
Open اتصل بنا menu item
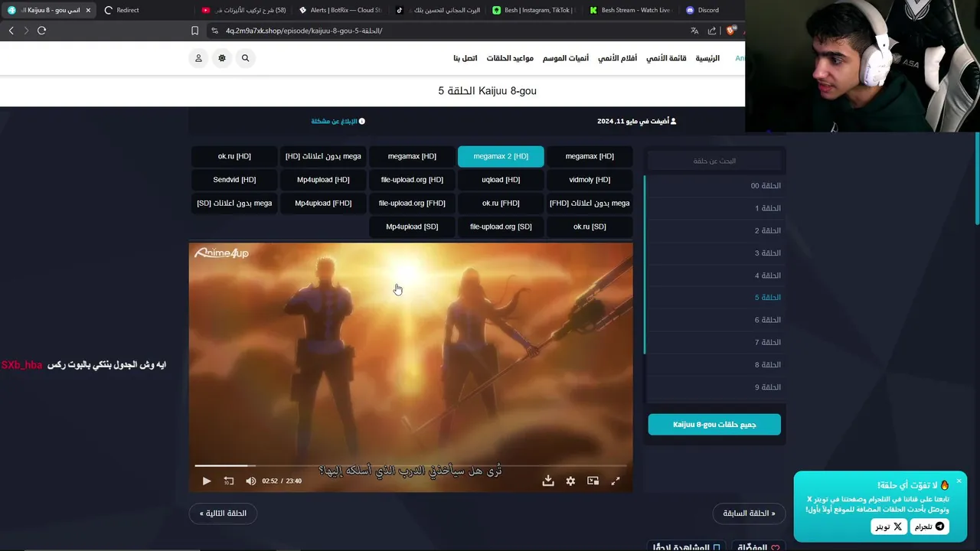(465, 58)
